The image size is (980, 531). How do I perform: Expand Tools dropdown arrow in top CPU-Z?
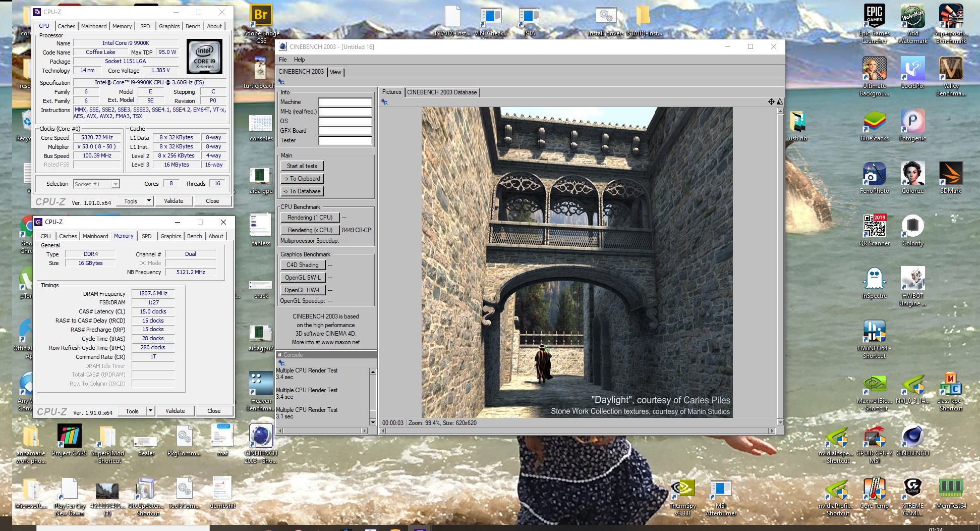(x=149, y=201)
